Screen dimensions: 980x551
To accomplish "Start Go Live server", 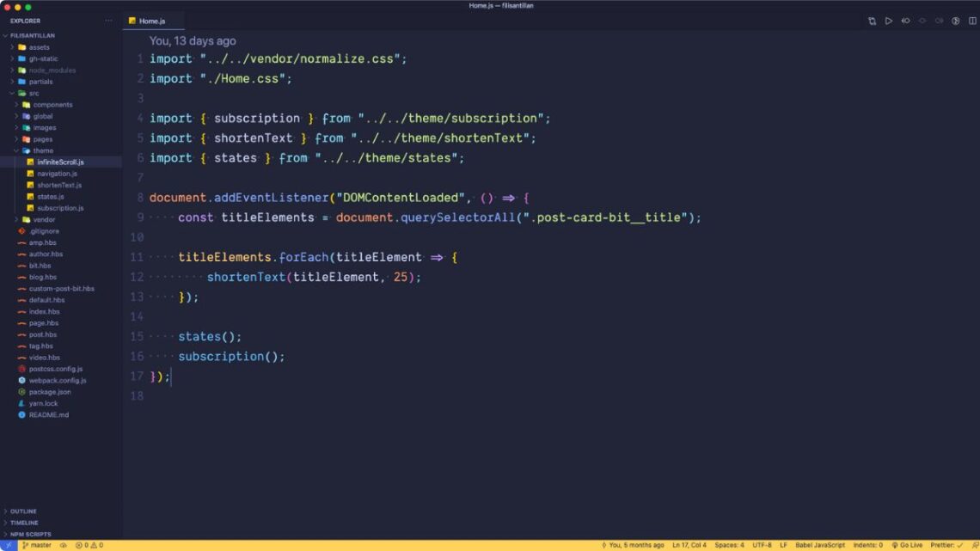I will pos(907,545).
